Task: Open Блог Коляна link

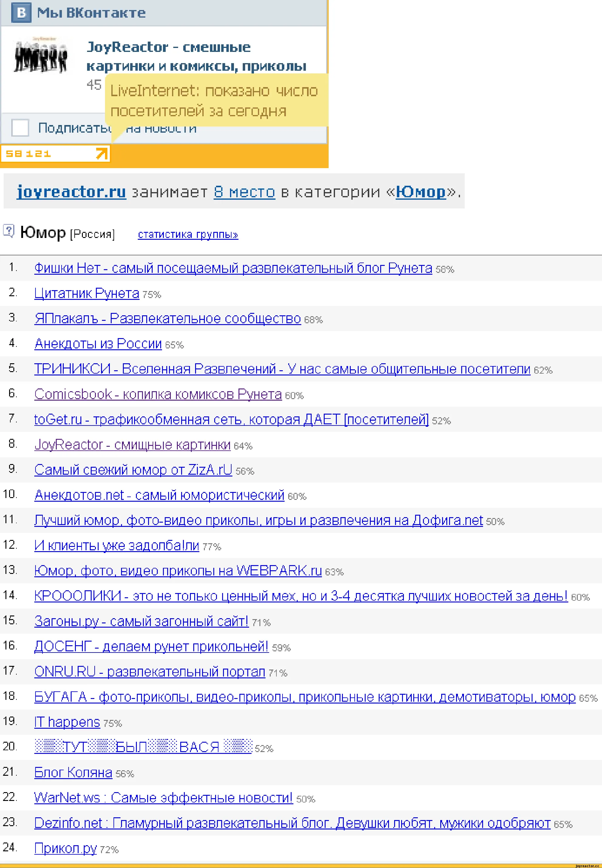Action: [x=73, y=773]
